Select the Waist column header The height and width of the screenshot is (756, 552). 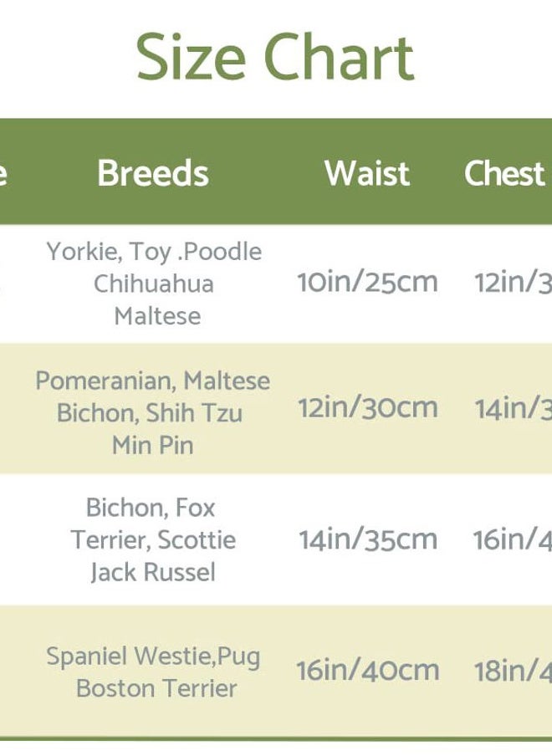pyautogui.click(x=367, y=172)
